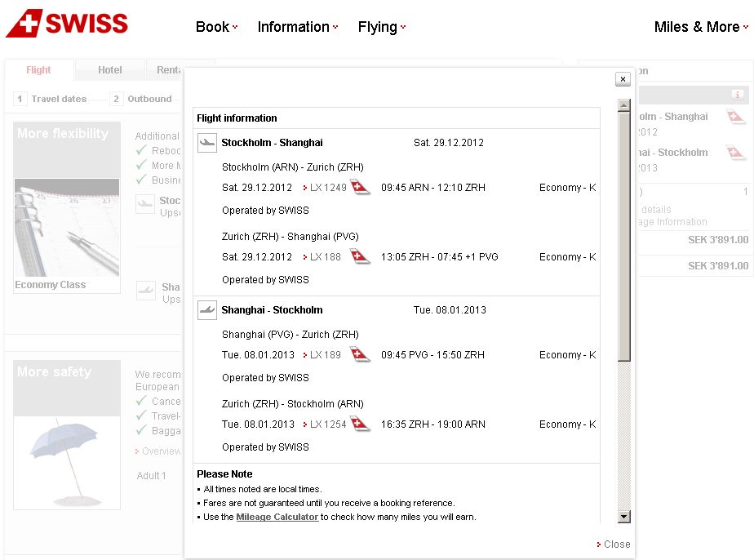Click the SWISS tail icon beside LX 1254
The height and width of the screenshot is (560, 754).
360,424
